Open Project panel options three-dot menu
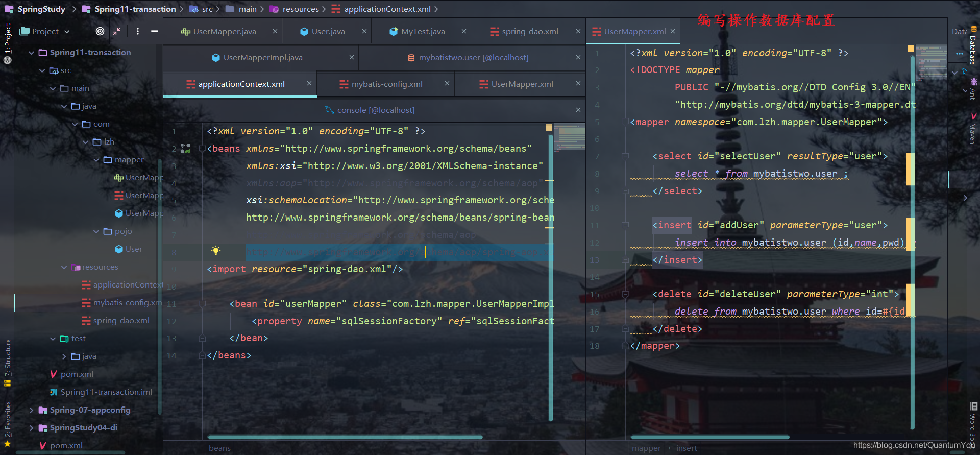This screenshot has height=455, width=980. point(138,31)
